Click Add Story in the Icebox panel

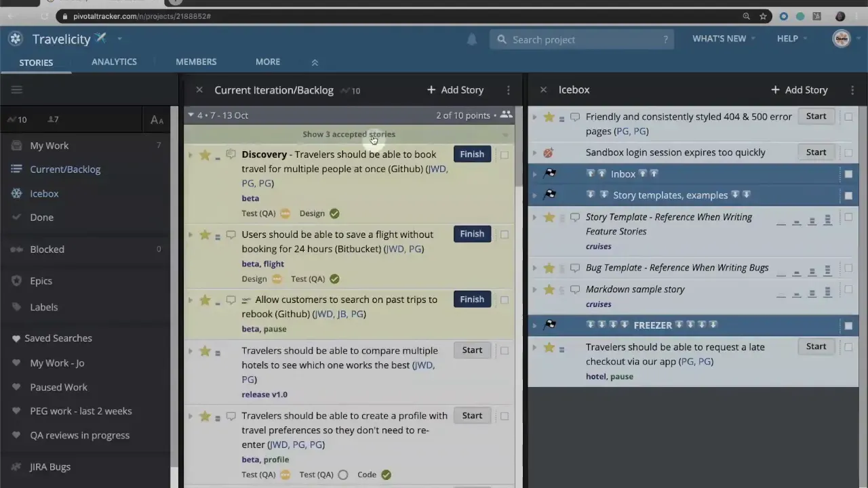coord(799,89)
